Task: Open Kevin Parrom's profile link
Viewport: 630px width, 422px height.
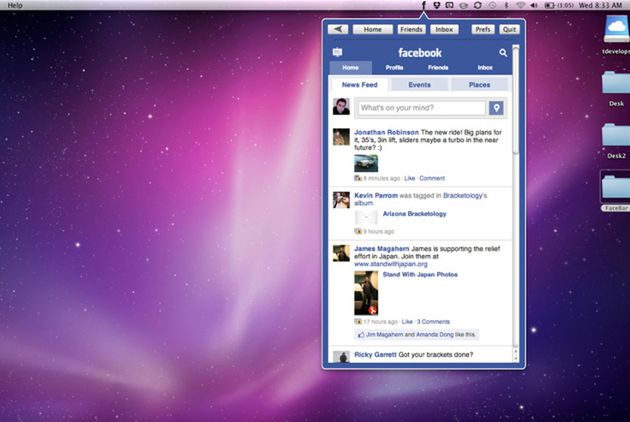Action: tap(376, 195)
